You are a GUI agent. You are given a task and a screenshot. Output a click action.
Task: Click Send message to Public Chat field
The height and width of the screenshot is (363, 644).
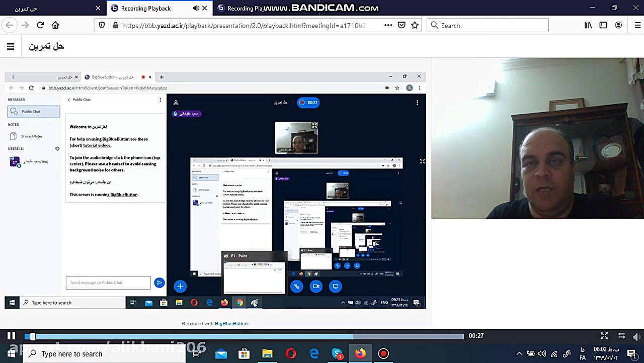[x=108, y=283]
